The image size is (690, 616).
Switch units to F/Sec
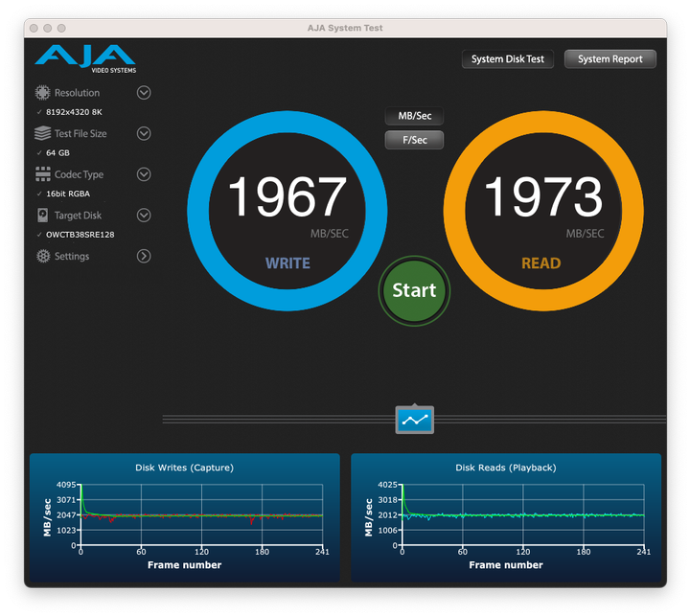tap(414, 140)
